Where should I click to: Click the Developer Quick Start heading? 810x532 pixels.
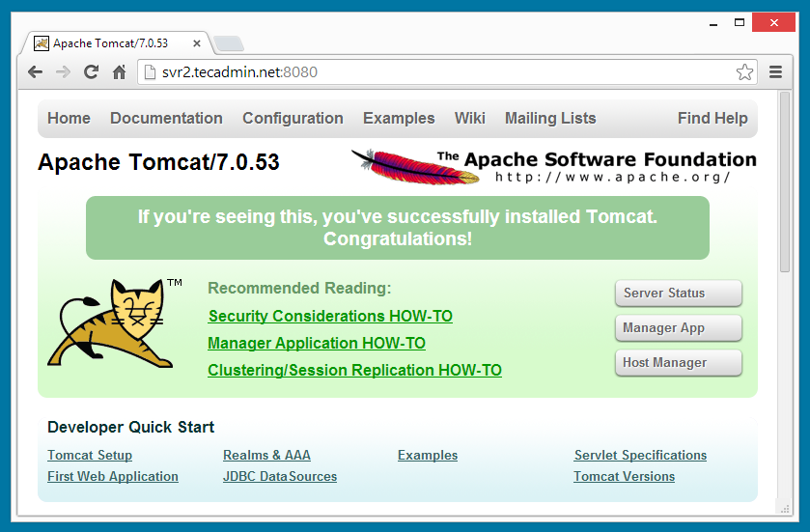click(x=130, y=427)
